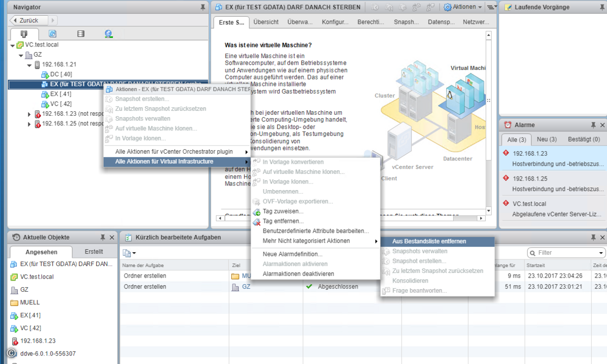This screenshot has height=364, width=607.
Task: Click right arrow of horizontal content scrollbar
Action: tap(481, 218)
